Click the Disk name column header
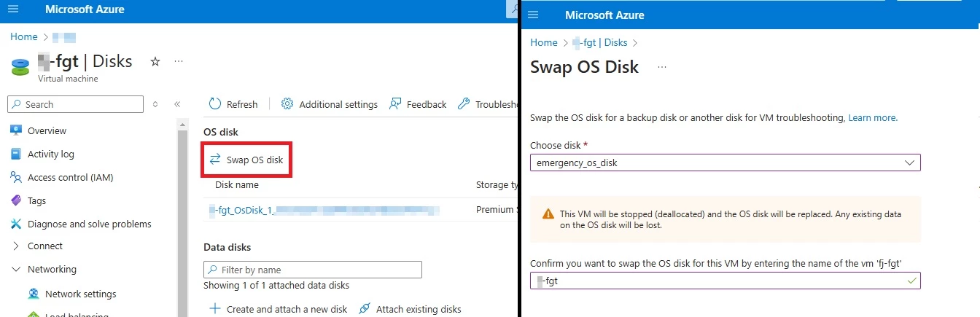The image size is (980, 317). pyautogui.click(x=237, y=184)
